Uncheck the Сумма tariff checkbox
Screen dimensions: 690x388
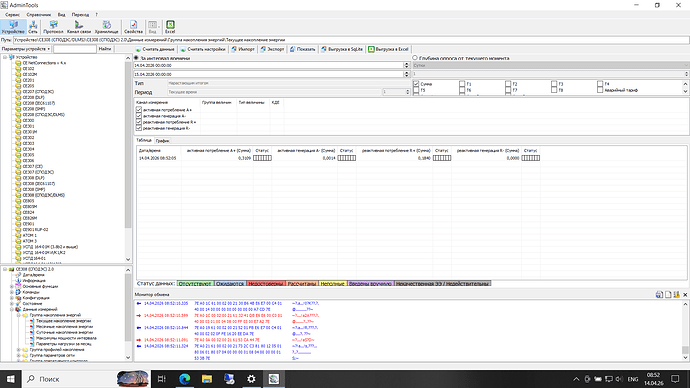tap(416, 84)
